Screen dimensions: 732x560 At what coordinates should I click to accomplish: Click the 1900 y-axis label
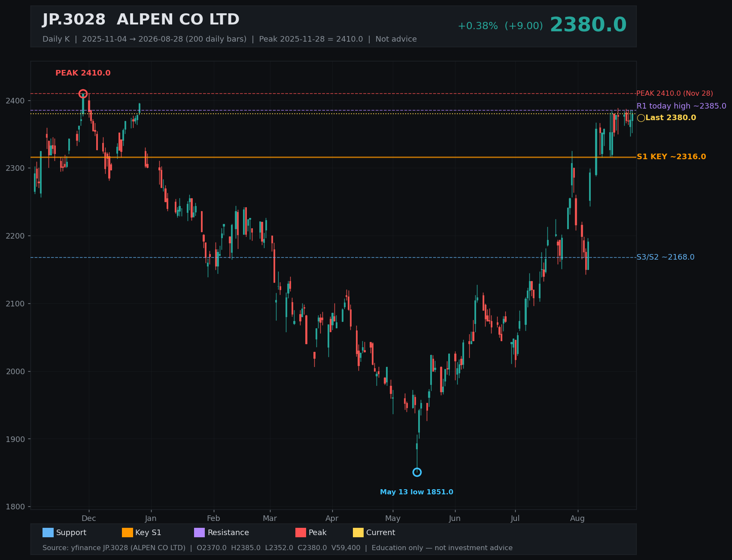tap(15, 439)
